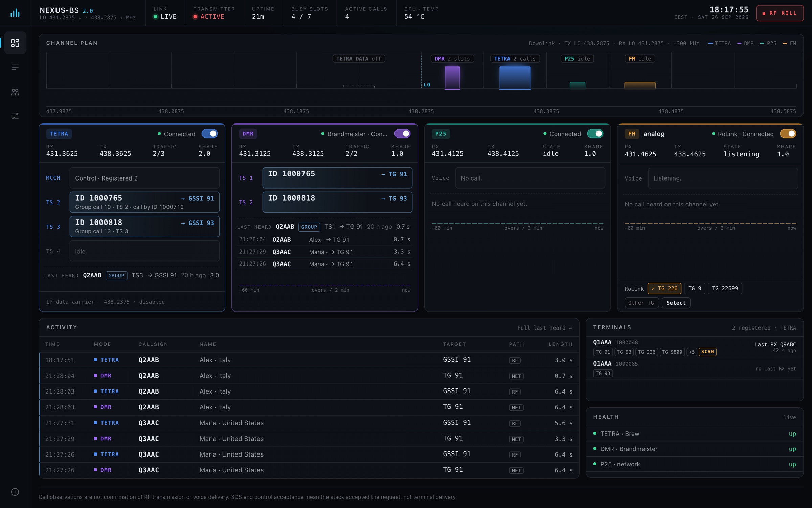Toggle the FM analog module switch

pyautogui.click(x=788, y=134)
